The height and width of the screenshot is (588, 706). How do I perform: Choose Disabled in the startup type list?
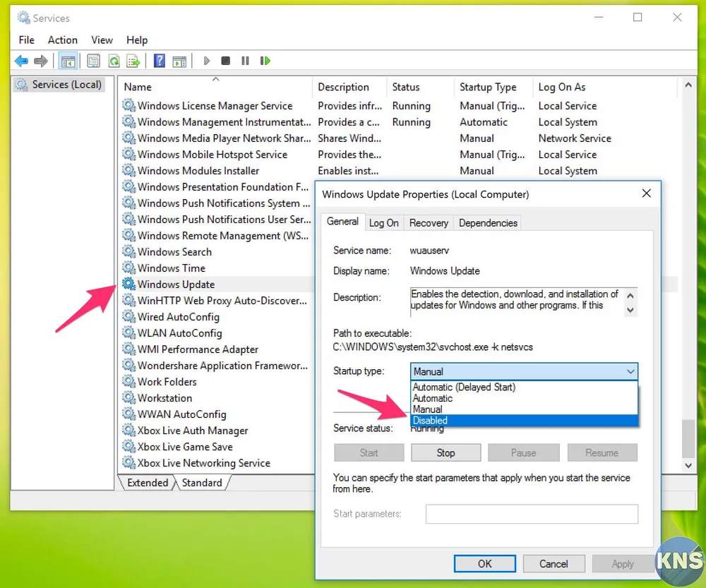click(430, 421)
